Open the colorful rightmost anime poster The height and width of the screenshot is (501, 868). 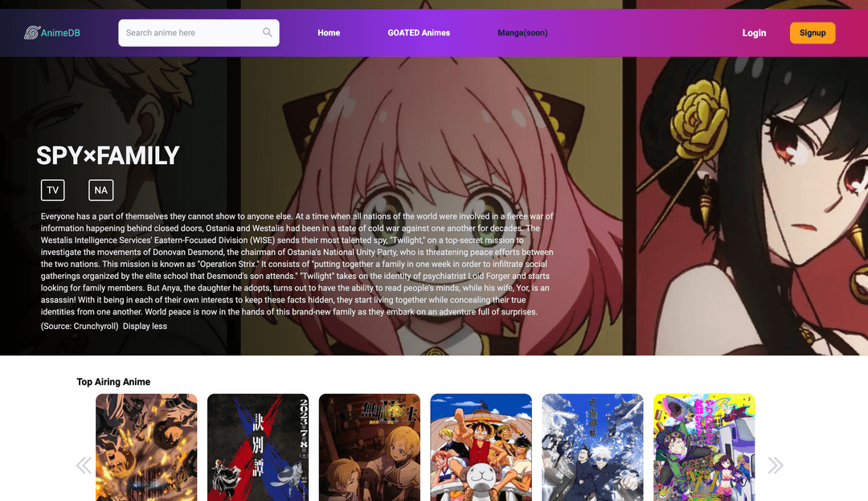704,447
